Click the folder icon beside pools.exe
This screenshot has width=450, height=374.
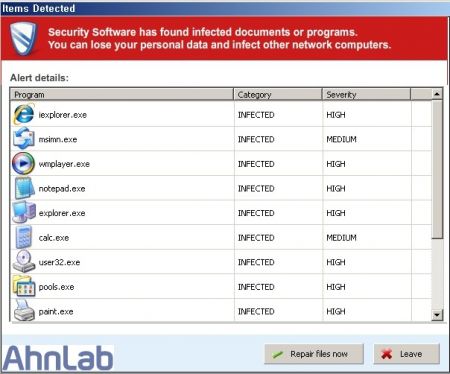coord(24,286)
